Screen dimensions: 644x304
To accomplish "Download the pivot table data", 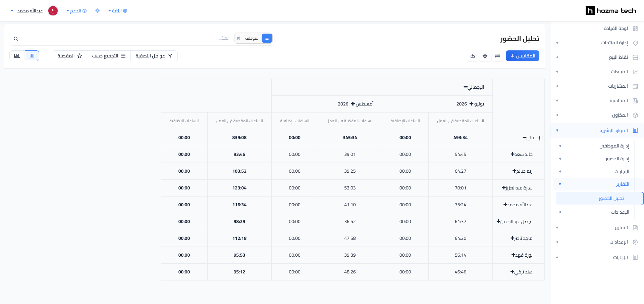I will (x=473, y=56).
